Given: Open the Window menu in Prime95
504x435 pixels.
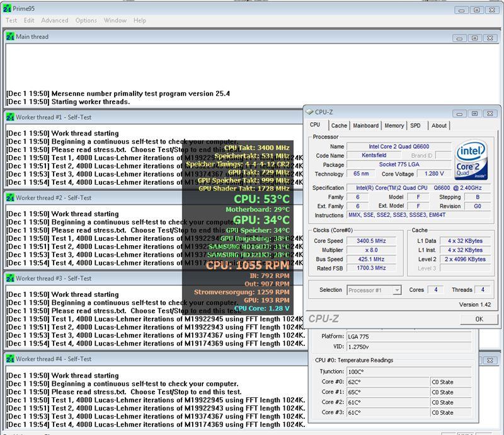Looking at the screenshot, I should tap(115, 20).
